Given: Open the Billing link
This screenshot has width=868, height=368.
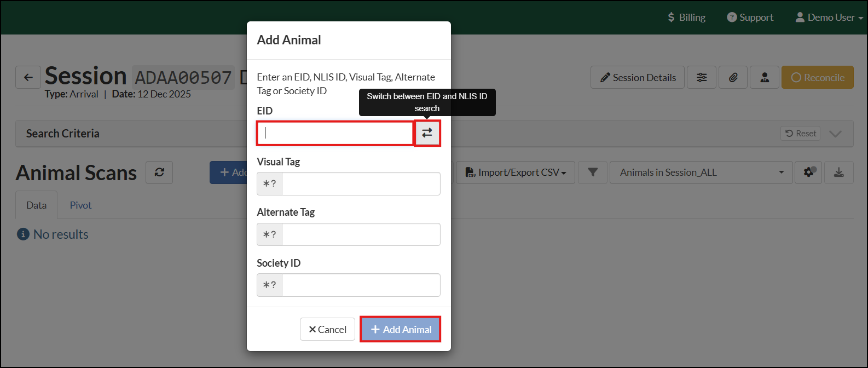Looking at the screenshot, I should pos(686,18).
